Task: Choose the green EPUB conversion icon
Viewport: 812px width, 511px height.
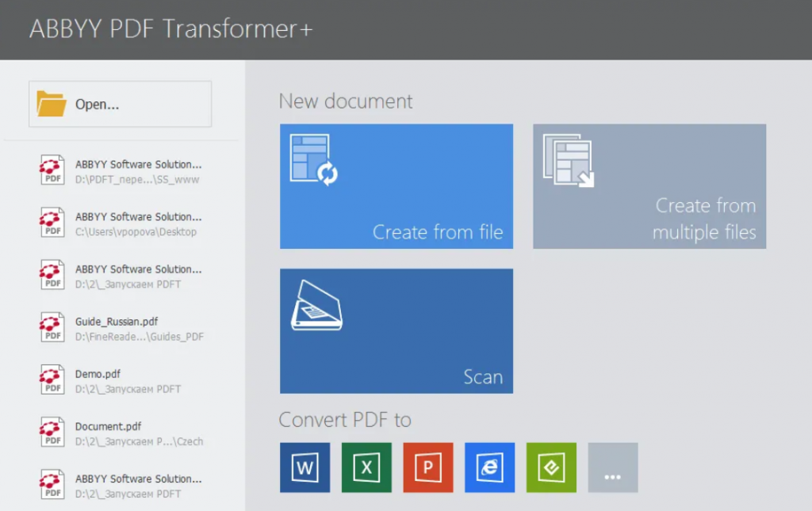Action: click(551, 467)
